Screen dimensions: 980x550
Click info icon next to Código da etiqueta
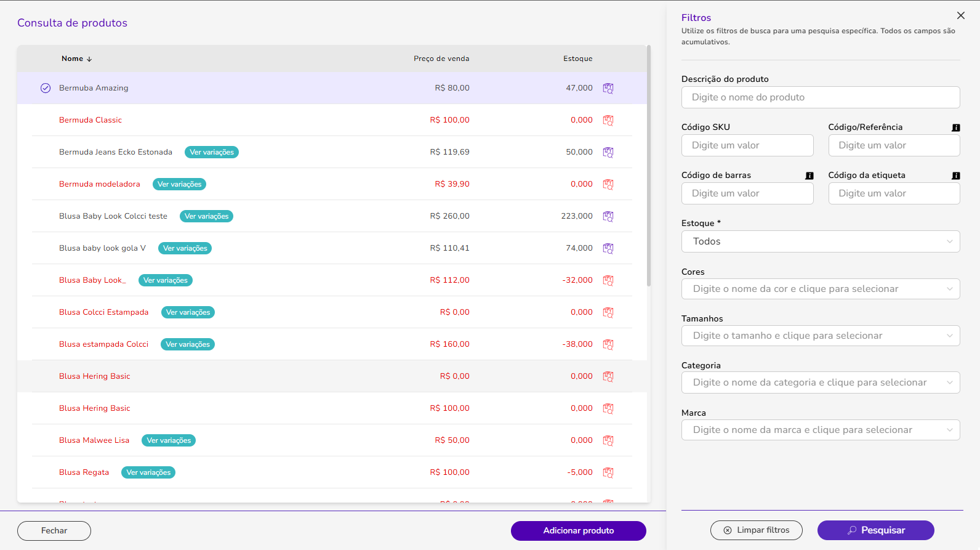(956, 176)
